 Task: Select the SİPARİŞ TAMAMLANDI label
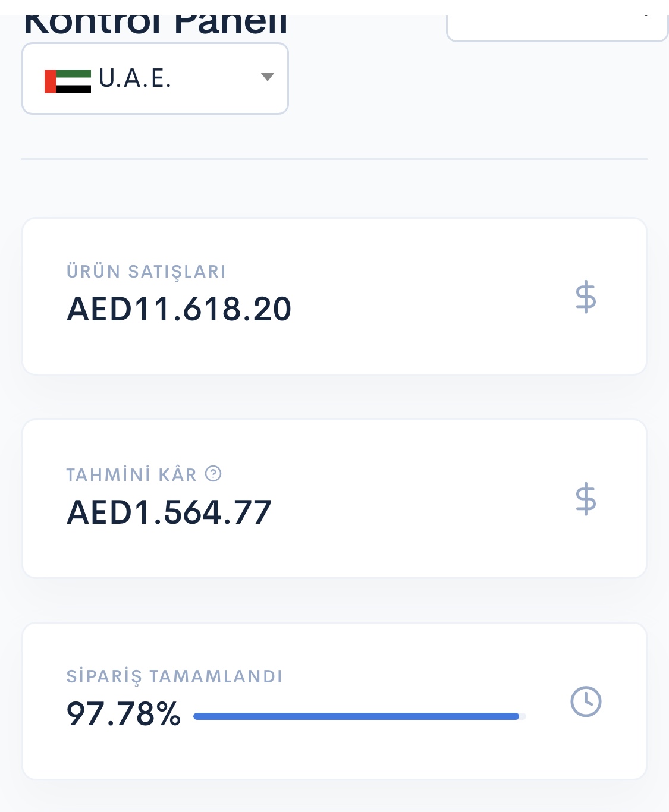(x=174, y=676)
